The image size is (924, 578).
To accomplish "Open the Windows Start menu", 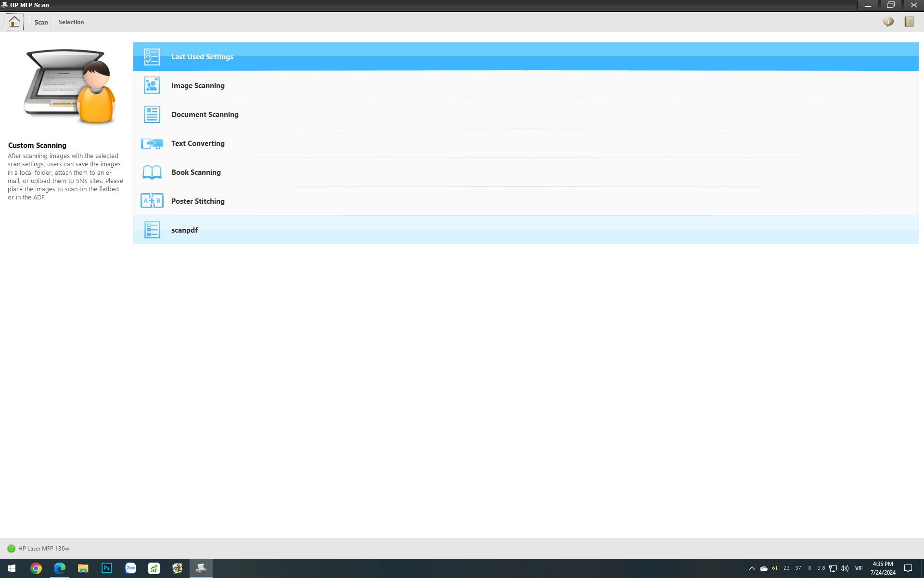I will 12,568.
